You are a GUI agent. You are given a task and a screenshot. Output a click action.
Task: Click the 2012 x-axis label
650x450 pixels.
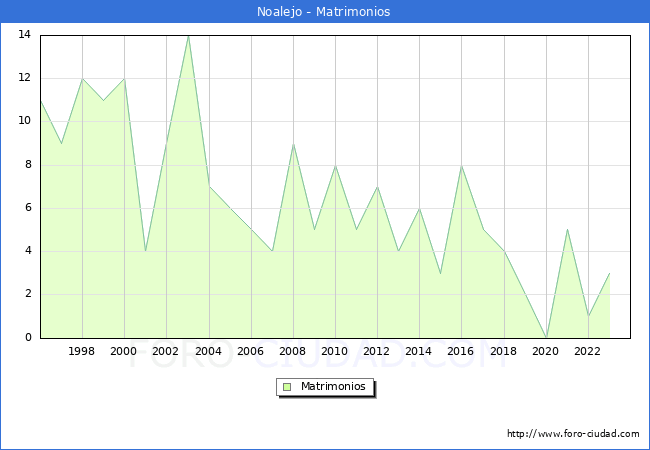[x=376, y=351]
